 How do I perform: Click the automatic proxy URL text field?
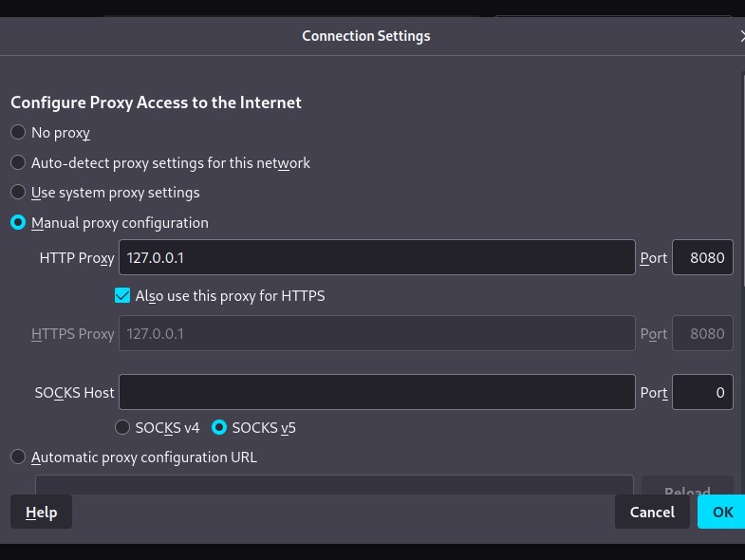[334, 486]
